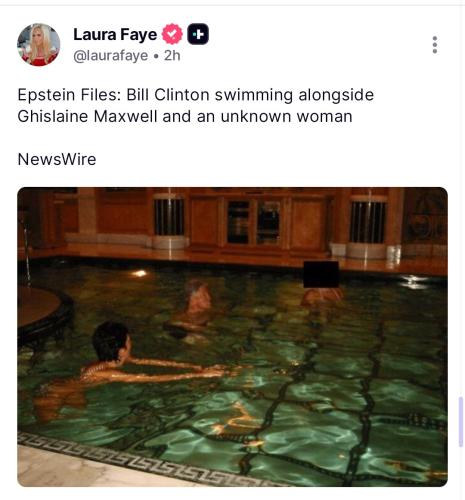Open the attached swimming pool photo

click(232, 337)
